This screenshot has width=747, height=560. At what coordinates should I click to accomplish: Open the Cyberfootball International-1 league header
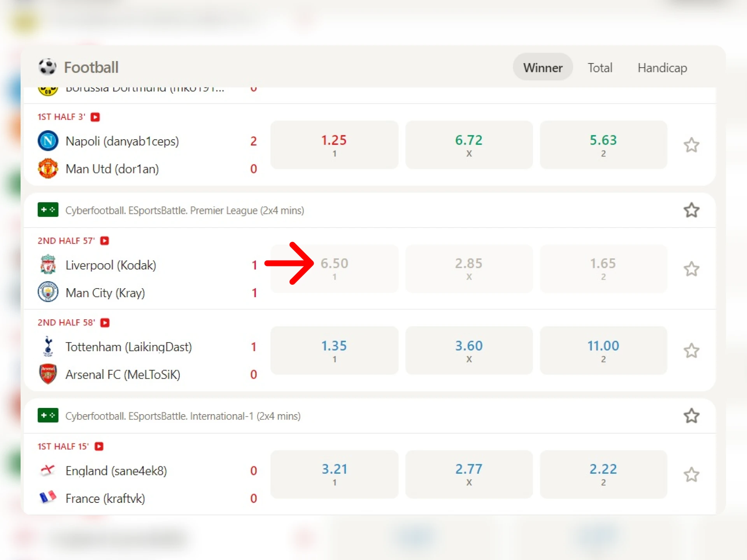[183, 416]
